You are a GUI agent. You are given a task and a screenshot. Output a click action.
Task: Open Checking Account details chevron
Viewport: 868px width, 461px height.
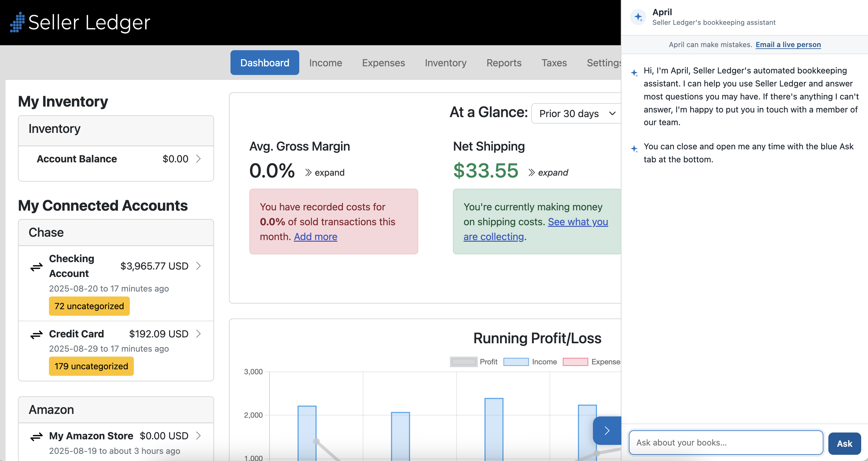[x=199, y=266]
